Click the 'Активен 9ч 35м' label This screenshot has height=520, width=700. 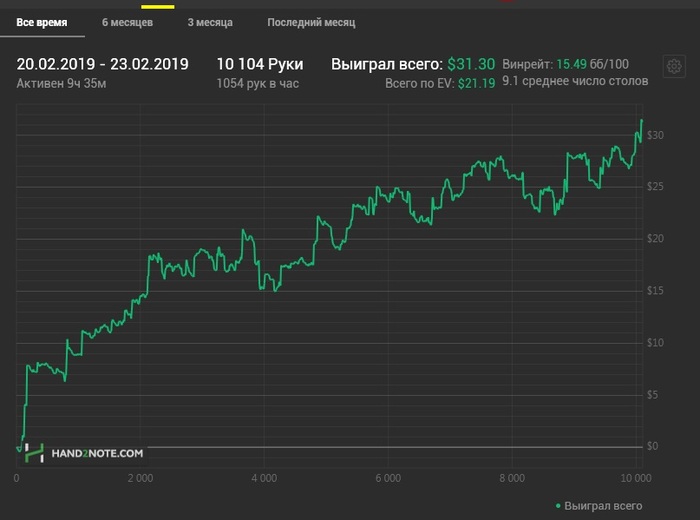click(61, 83)
